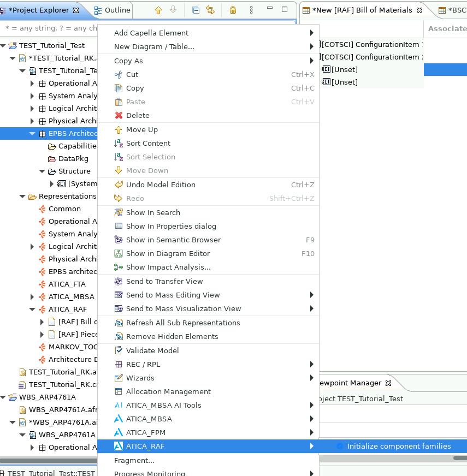Image resolution: width=467 pixels, height=476 pixels.
Task: Close the Viewpoint Manager tab
Action: (x=388, y=383)
